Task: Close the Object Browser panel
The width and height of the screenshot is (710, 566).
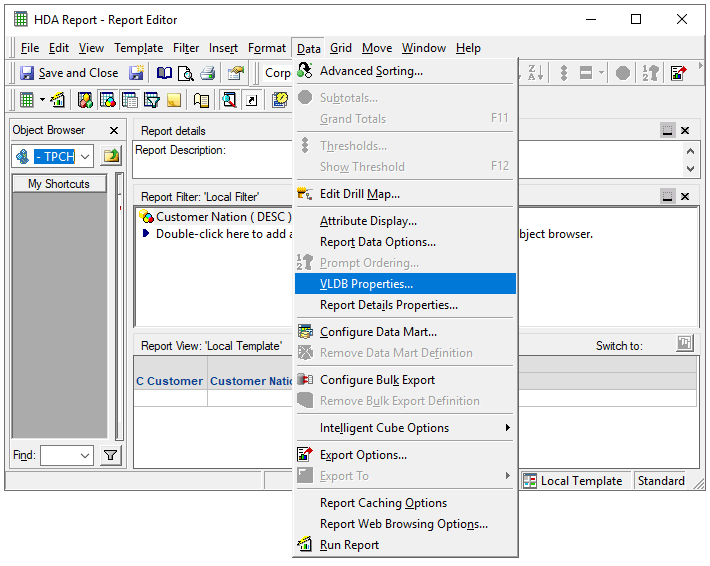Action: click(113, 130)
